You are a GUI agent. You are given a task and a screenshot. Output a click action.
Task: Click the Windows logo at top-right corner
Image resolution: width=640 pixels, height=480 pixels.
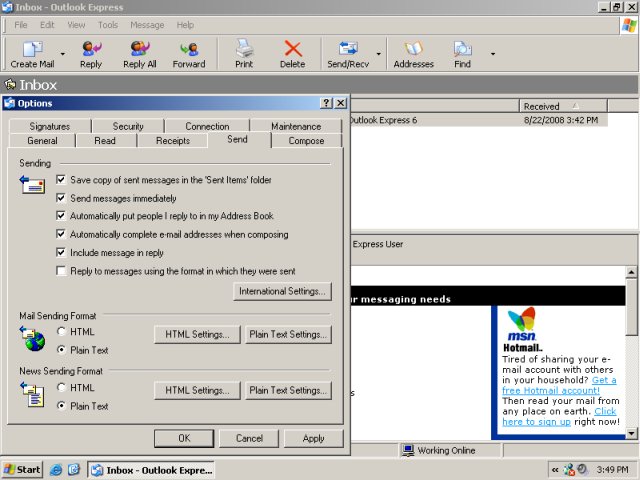629,26
